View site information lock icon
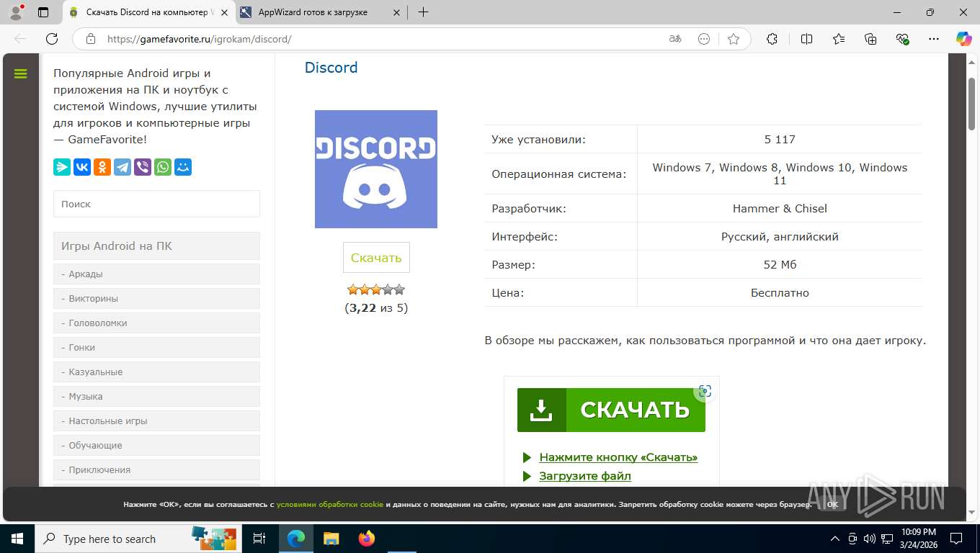Image resolution: width=980 pixels, height=553 pixels. tap(90, 39)
